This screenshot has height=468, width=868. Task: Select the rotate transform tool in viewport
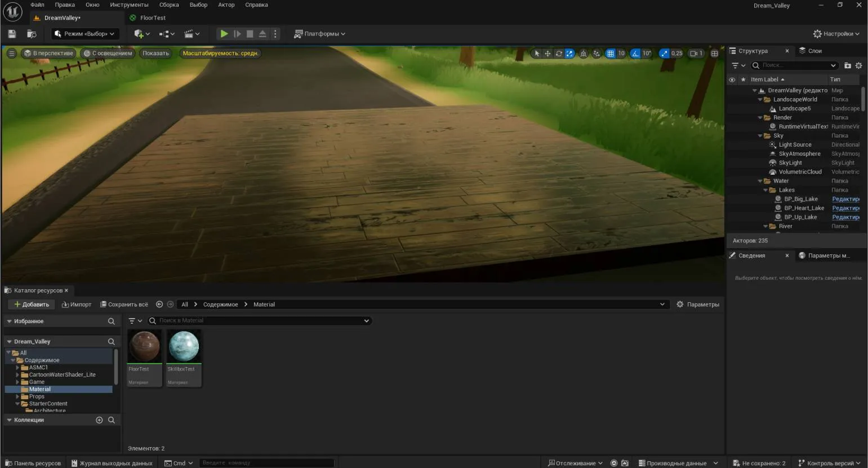pos(558,54)
